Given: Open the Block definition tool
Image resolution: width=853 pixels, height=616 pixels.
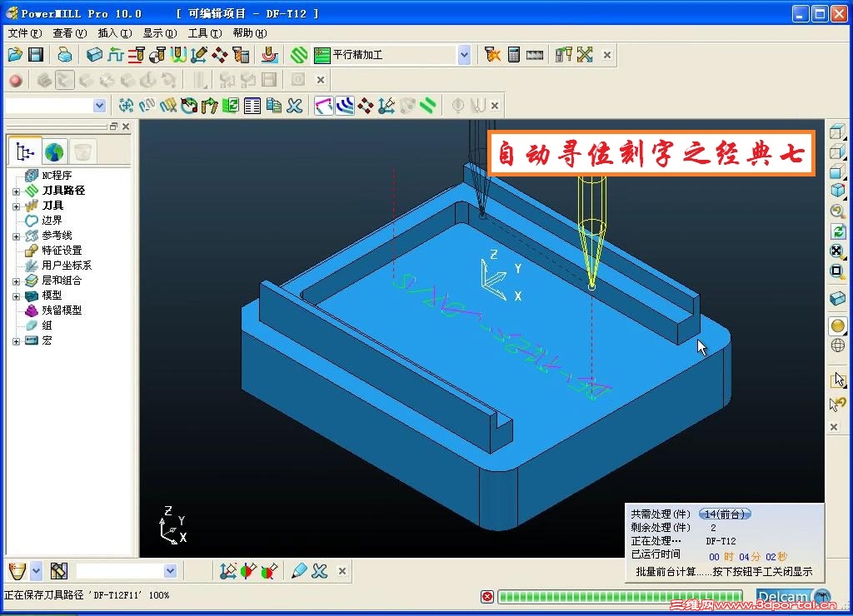Looking at the screenshot, I should click(95, 54).
